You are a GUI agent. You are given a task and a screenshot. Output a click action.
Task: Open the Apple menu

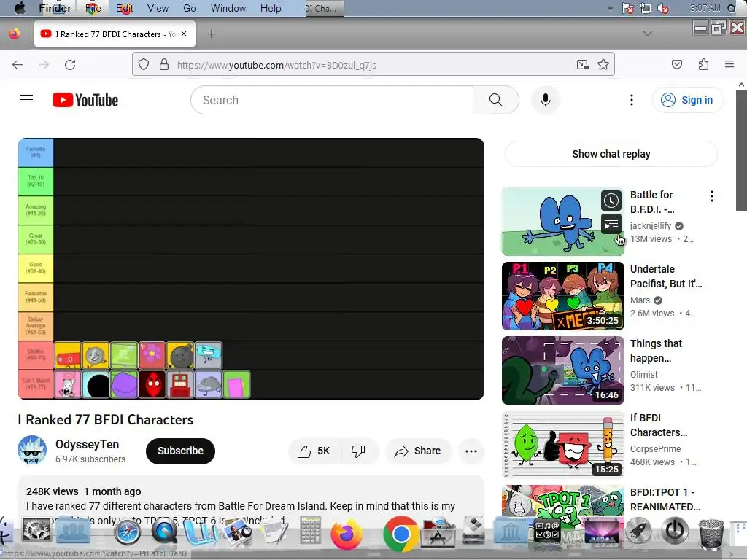tap(20, 7)
